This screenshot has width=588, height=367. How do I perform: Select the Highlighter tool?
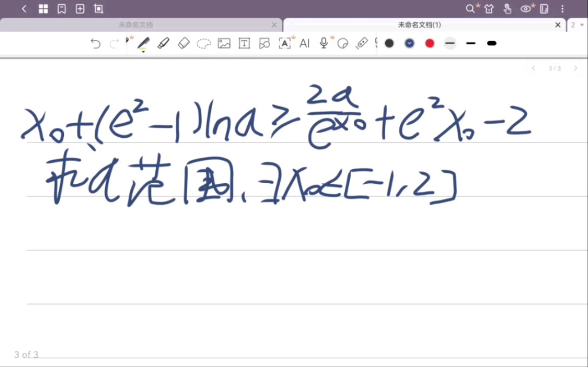[164, 43]
